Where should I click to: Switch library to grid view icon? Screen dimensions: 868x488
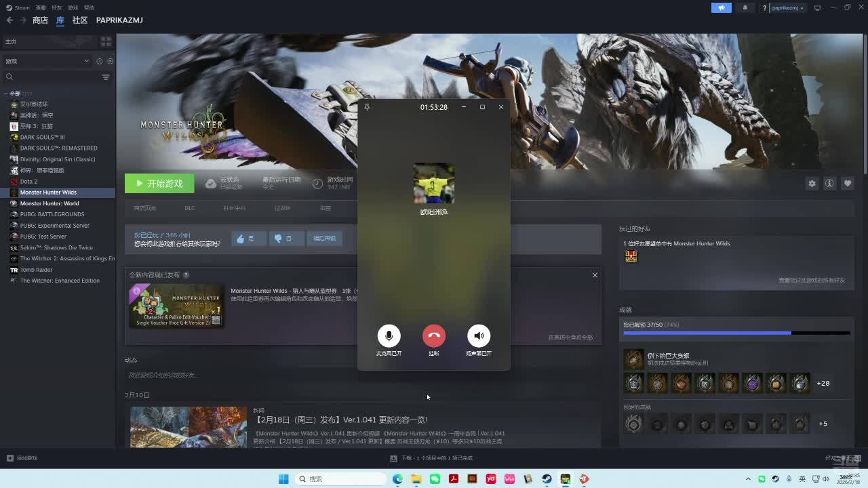(x=106, y=41)
